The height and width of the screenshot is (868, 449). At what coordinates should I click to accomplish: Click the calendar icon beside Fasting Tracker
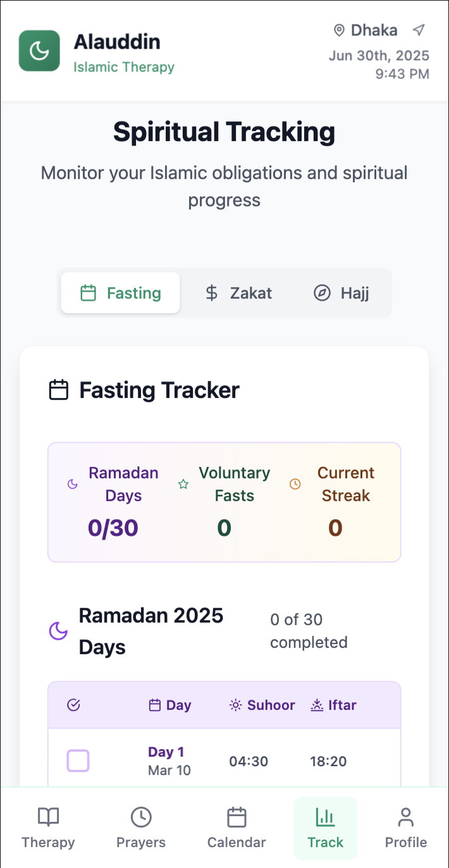[59, 390]
